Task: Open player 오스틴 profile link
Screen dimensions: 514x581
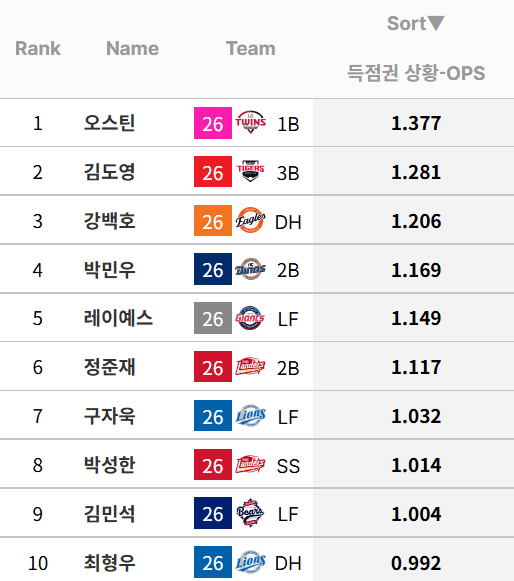Action: pyautogui.click(x=109, y=123)
